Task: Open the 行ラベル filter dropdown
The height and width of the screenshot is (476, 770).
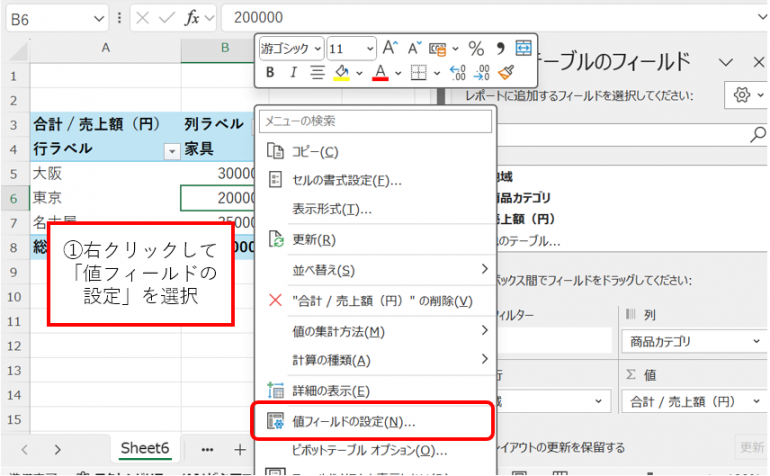Action: (x=169, y=149)
